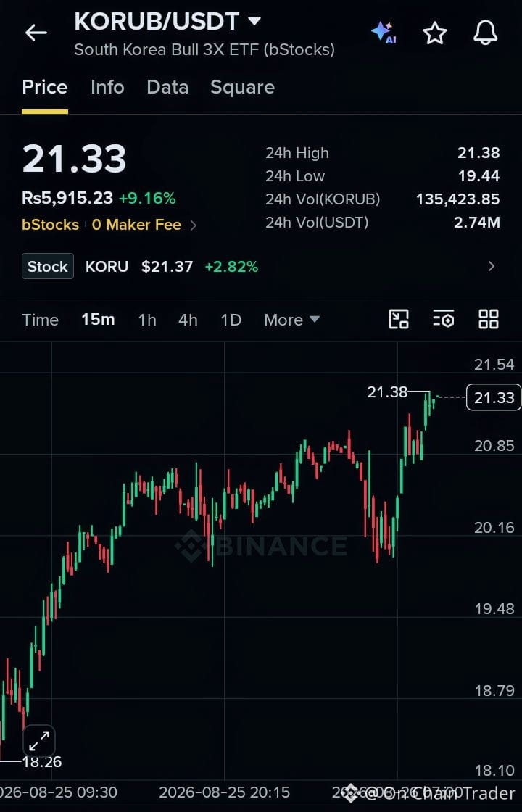Image resolution: width=522 pixels, height=812 pixels.
Task: Add KORUB/USDT to favorites with star
Action: [x=434, y=33]
